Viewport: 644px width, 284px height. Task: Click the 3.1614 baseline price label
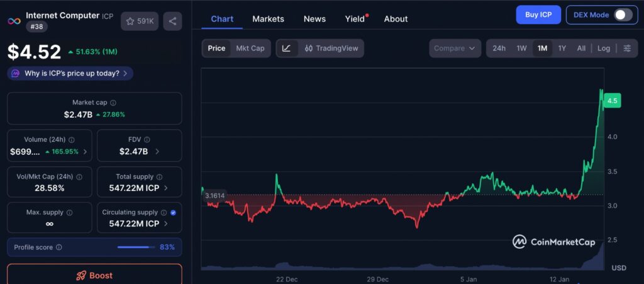pos(215,196)
